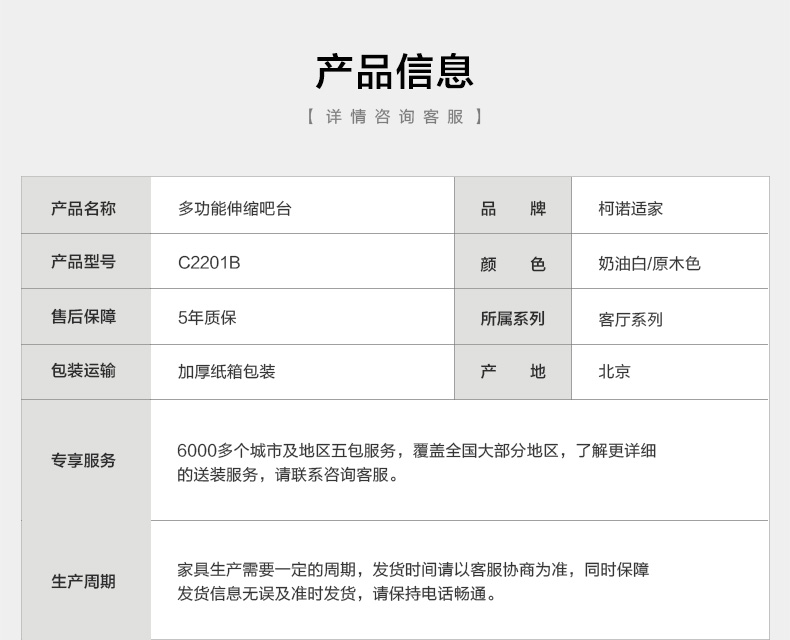This screenshot has width=790, height=640.
Task: Click the line starting 家具生产需要一定的周期
Action: click(413, 569)
